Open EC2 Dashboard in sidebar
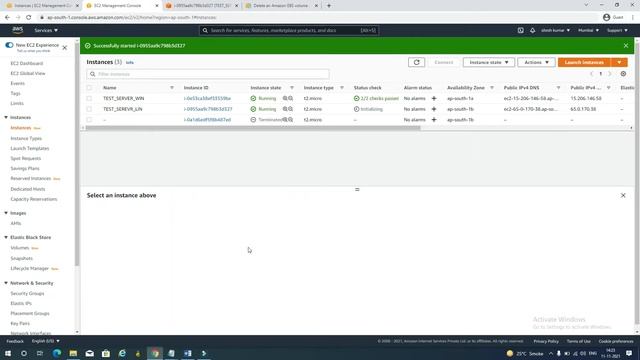This screenshot has height=360, width=640. (27, 63)
